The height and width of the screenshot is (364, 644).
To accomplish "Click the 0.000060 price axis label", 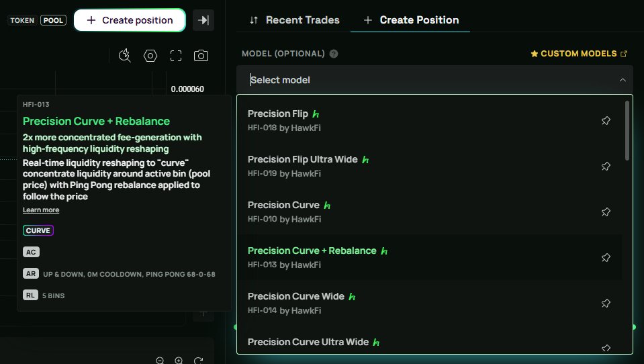I will click(x=187, y=89).
